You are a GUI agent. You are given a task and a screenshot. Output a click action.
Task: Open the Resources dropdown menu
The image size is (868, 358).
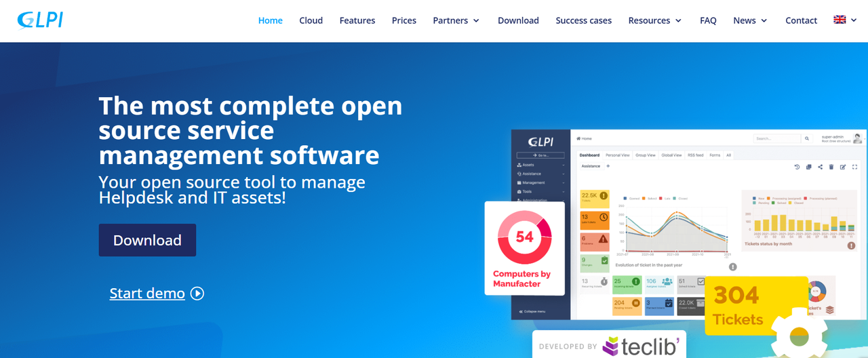(x=655, y=20)
